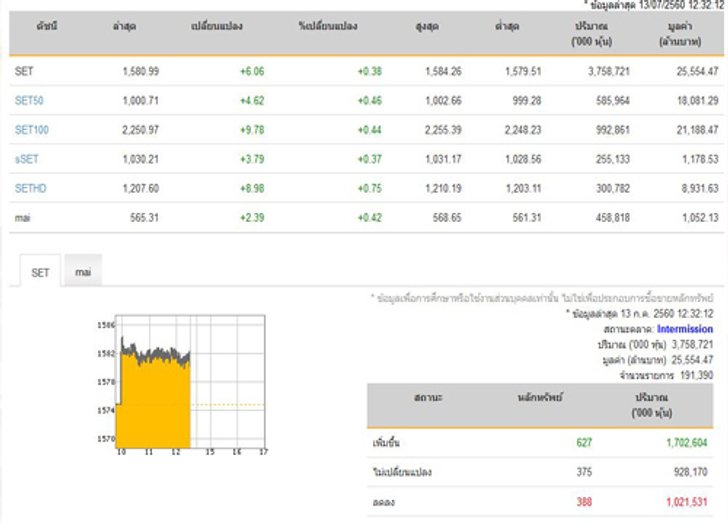Select SET100 volume 992,861
This screenshot has width=728, height=524.
tap(613, 129)
